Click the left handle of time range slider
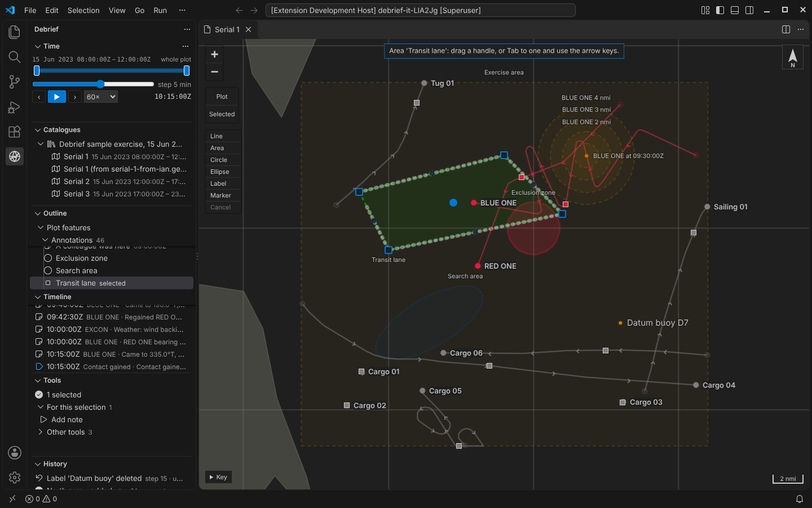Viewport: 812px width, 508px height. point(37,71)
